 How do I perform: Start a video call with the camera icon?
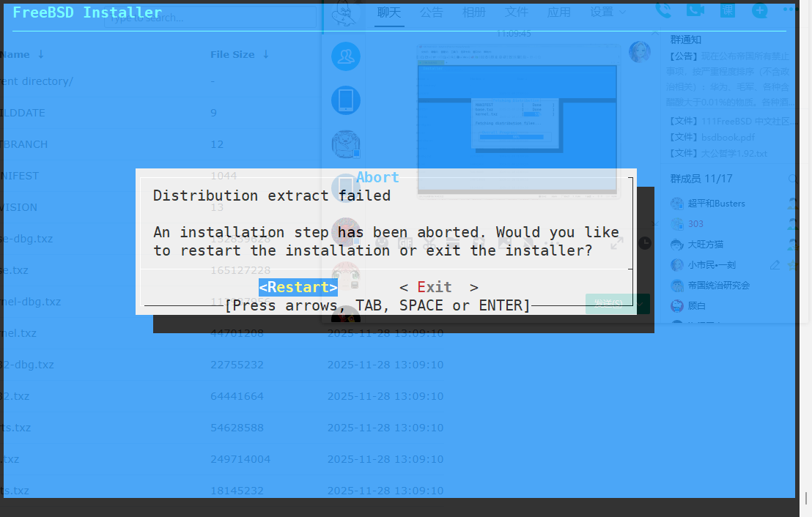point(695,10)
